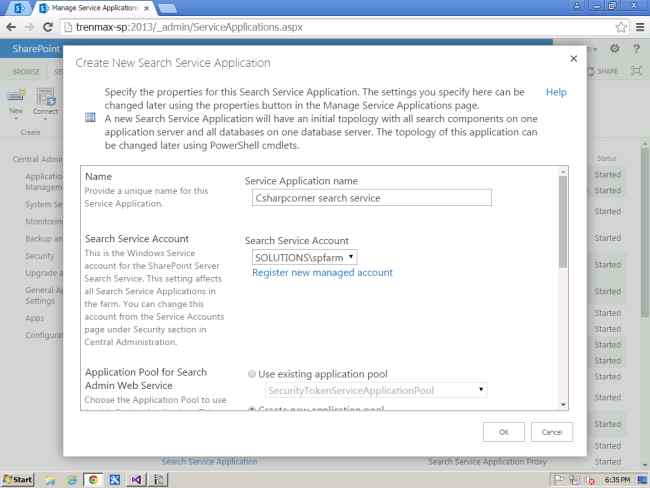The height and width of the screenshot is (488, 650).
Task: Click the dialog scrollbar down arrow
Action: pos(563,405)
